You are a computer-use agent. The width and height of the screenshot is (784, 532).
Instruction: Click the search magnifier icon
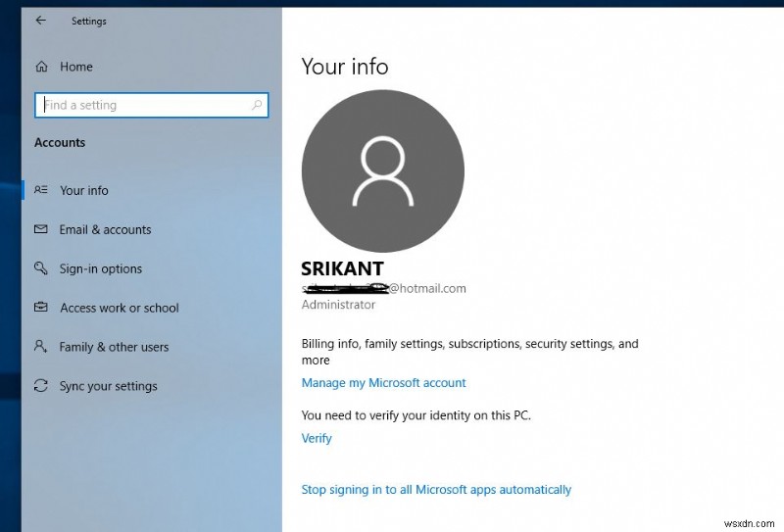pyautogui.click(x=257, y=105)
